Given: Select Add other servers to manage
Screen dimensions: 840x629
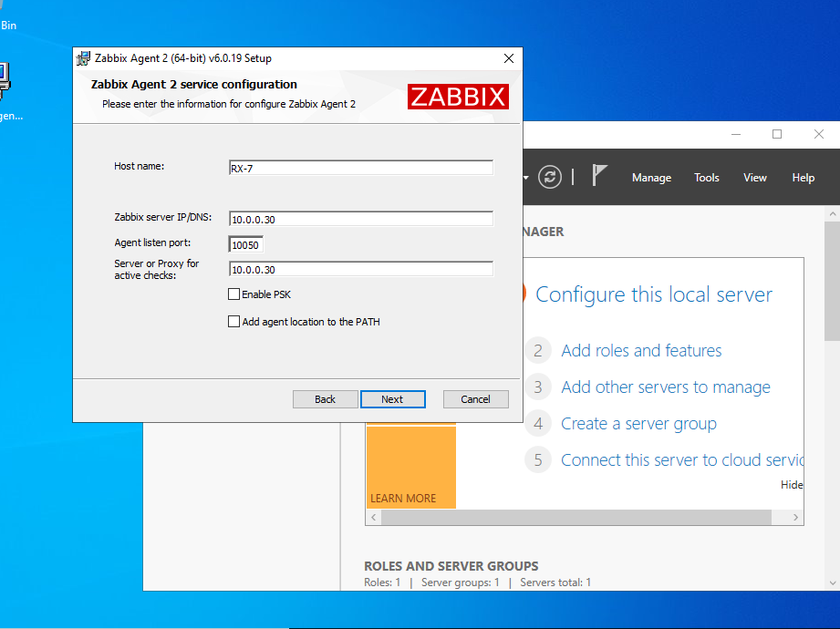Looking at the screenshot, I should click(665, 387).
